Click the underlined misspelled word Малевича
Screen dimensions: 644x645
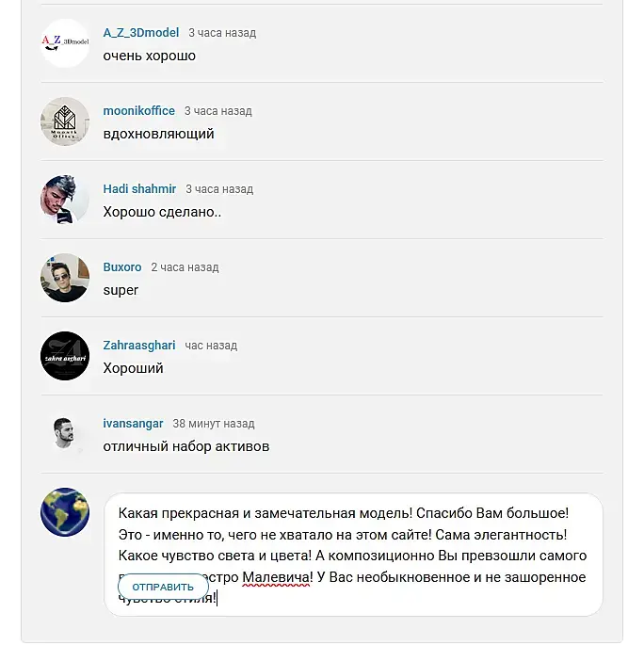pos(277,577)
